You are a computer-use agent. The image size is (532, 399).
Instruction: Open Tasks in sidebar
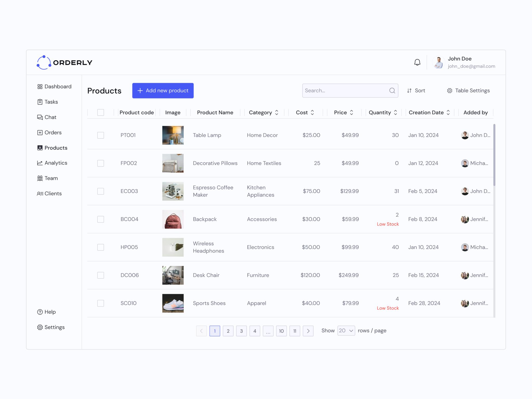(x=48, y=102)
